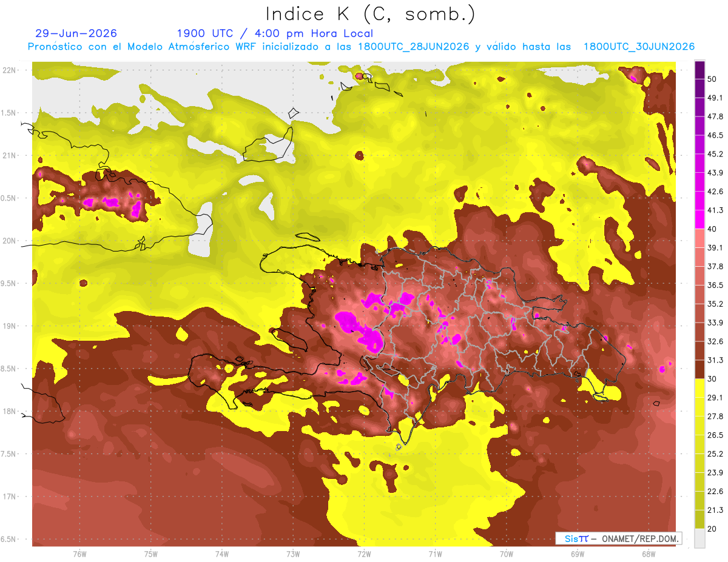Image resolution: width=728 pixels, height=562 pixels.
Task: Click the 'Indice K (C, somb.)' title
Action: pos(371,14)
